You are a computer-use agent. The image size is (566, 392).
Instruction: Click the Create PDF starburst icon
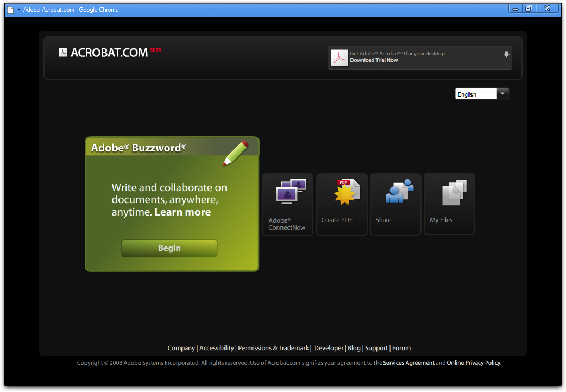(347, 192)
